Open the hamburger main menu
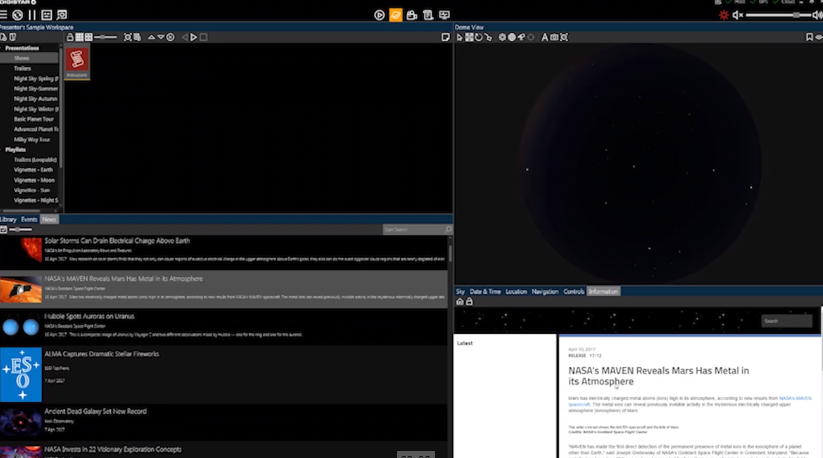823x458 pixels. point(4,15)
